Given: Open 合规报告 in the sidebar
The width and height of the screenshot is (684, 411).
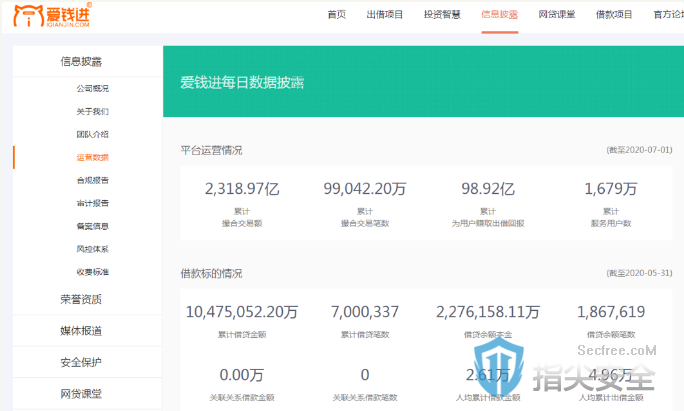Looking at the screenshot, I should tap(92, 180).
